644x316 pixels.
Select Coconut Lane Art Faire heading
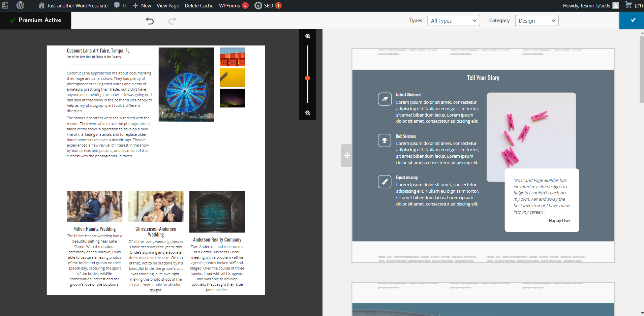pos(98,51)
